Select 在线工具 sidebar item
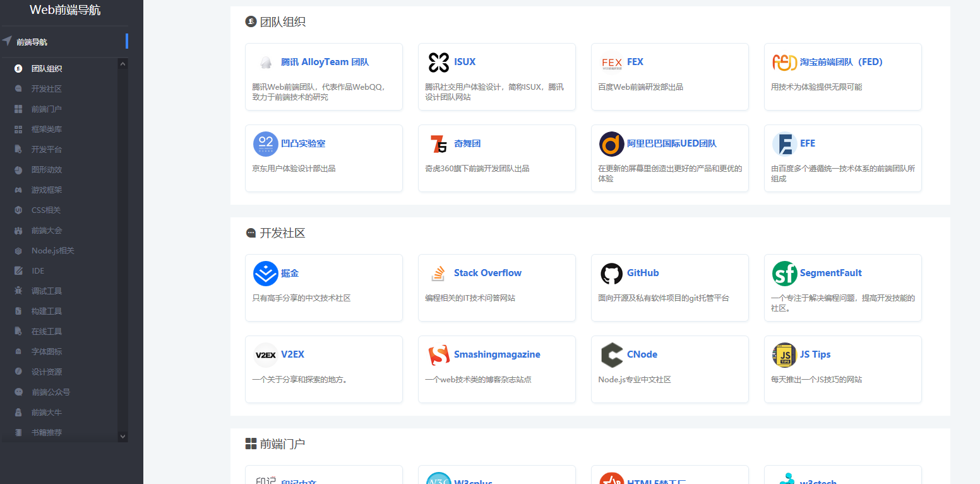 [x=47, y=332]
